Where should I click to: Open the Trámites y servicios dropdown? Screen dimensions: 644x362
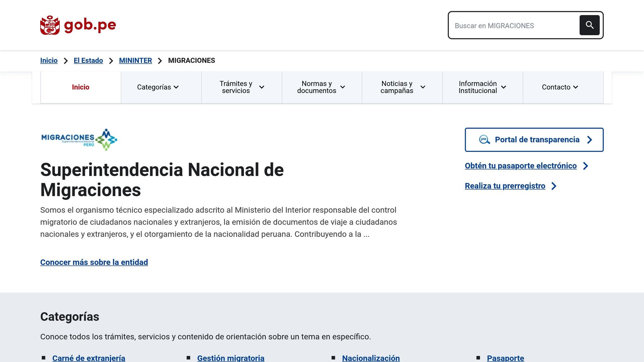241,87
